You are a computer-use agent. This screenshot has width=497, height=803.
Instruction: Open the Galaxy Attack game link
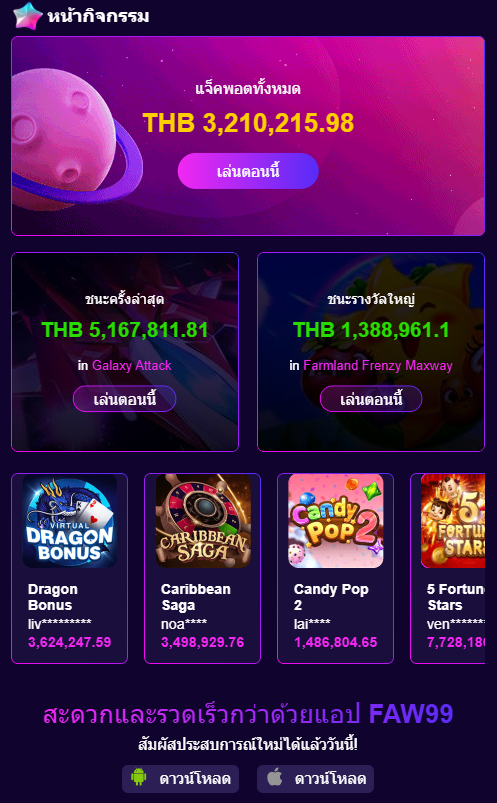click(x=132, y=366)
